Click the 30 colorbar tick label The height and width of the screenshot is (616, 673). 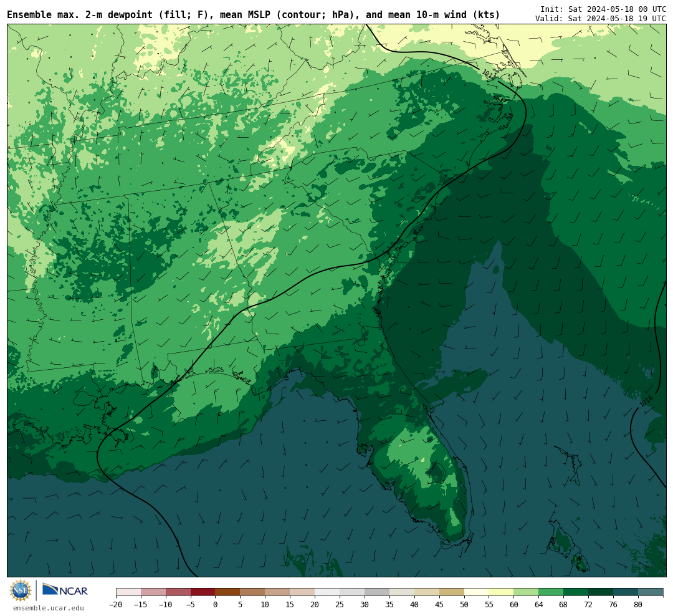click(365, 605)
